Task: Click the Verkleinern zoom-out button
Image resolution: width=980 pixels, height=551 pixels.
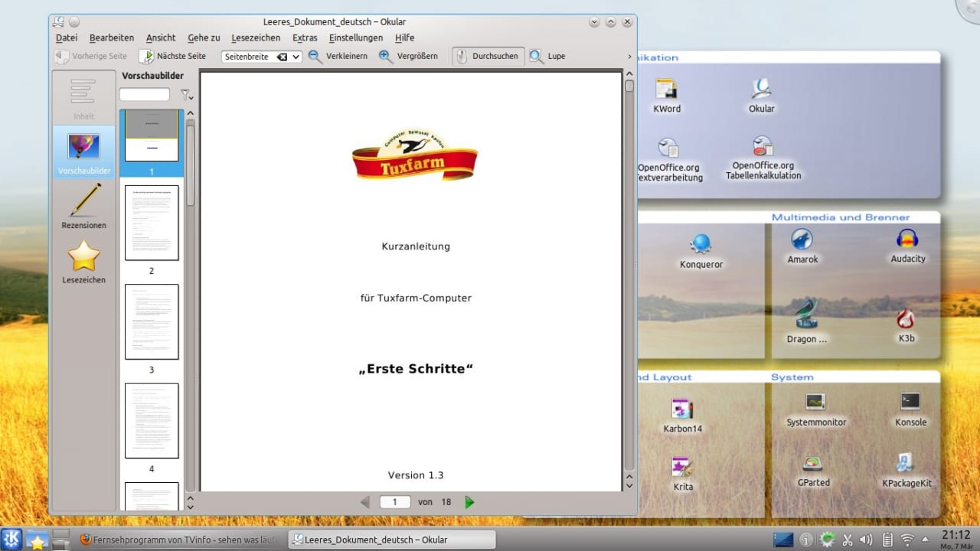Action: click(x=338, y=56)
